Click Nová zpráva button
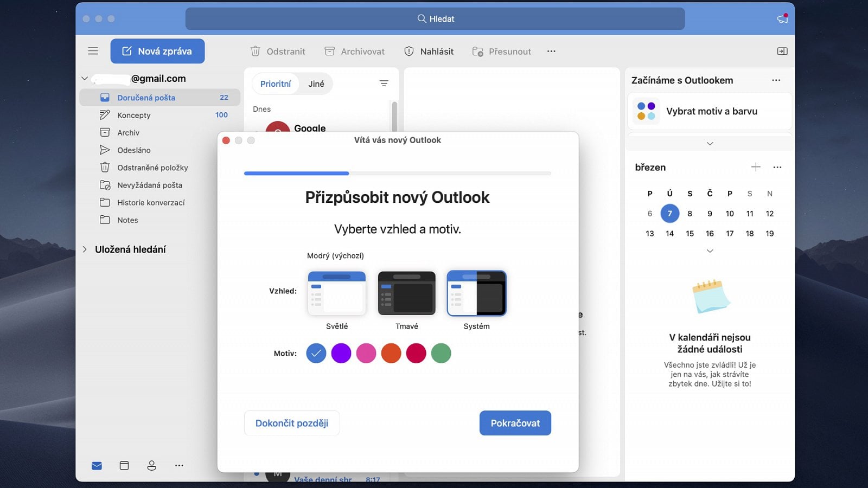 pyautogui.click(x=157, y=51)
